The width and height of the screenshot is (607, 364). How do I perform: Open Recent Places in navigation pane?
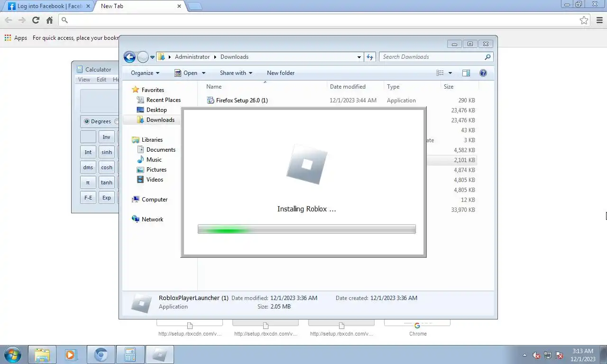pyautogui.click(x=163, y=100)
